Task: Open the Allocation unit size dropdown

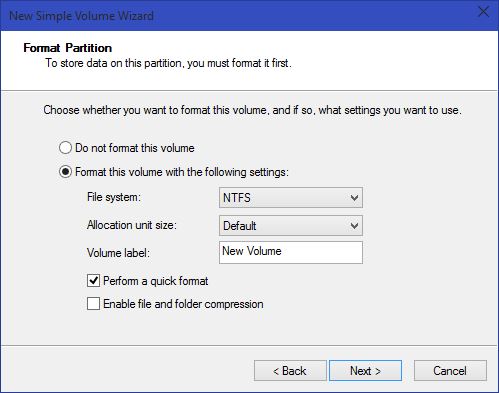Action: 291,226
